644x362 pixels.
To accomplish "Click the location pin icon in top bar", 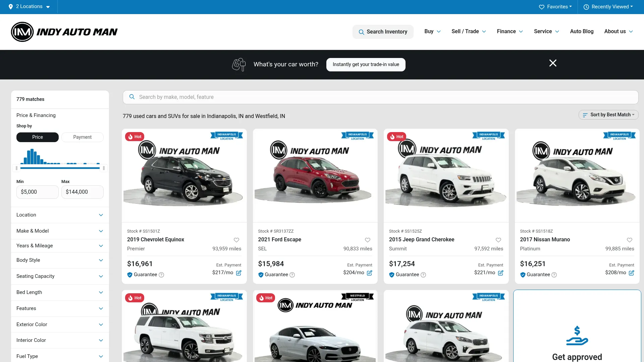I will pyautogui.click(x=11, y=7).
